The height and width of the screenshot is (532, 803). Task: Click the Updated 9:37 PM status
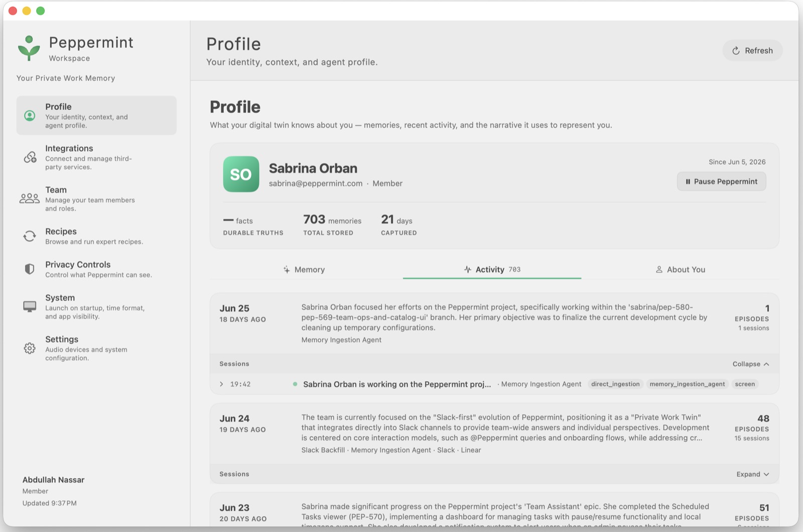click(49, 503)
